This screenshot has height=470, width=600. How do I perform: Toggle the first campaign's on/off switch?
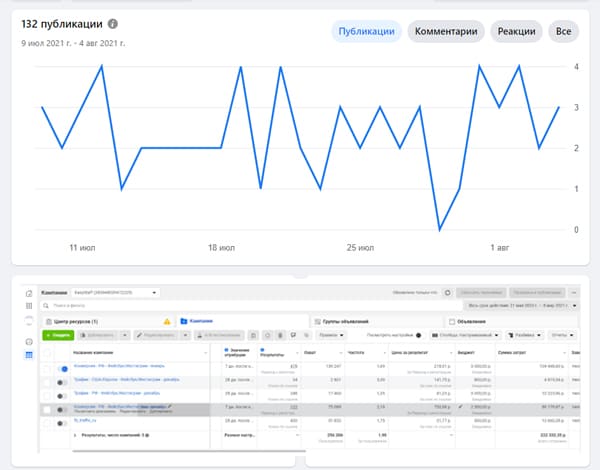coord(65,369)
